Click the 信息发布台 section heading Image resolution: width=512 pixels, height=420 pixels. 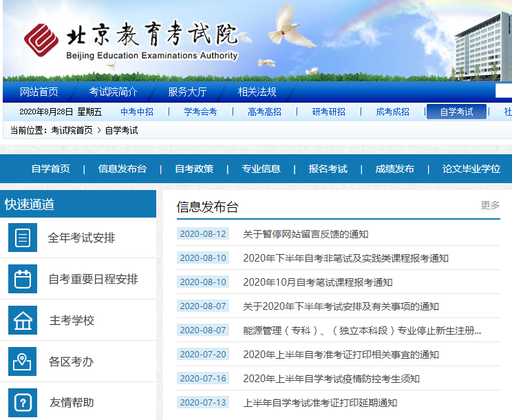point(208,207)
